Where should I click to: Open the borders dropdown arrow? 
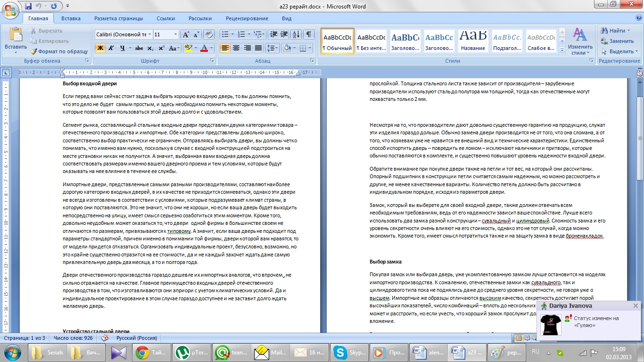click(309, 48)
